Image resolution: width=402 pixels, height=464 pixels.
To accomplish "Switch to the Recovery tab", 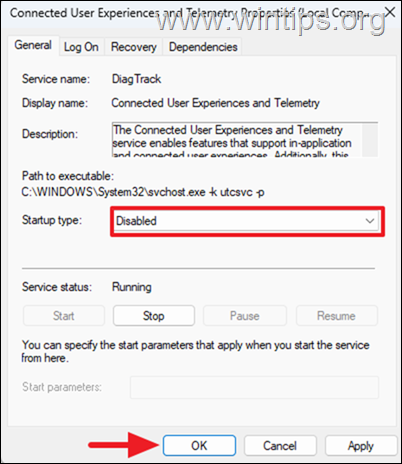I will tap(134, 47).
